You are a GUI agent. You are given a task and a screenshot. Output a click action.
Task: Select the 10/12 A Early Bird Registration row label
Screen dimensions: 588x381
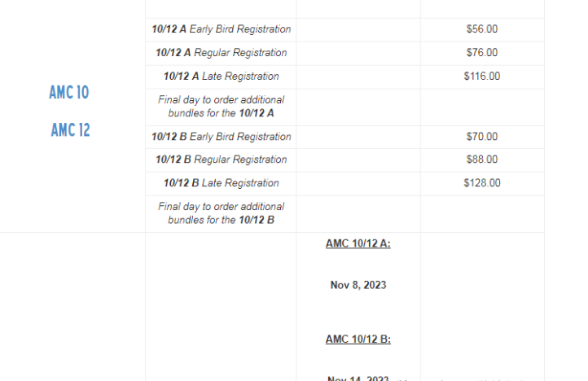coord(221,29)
